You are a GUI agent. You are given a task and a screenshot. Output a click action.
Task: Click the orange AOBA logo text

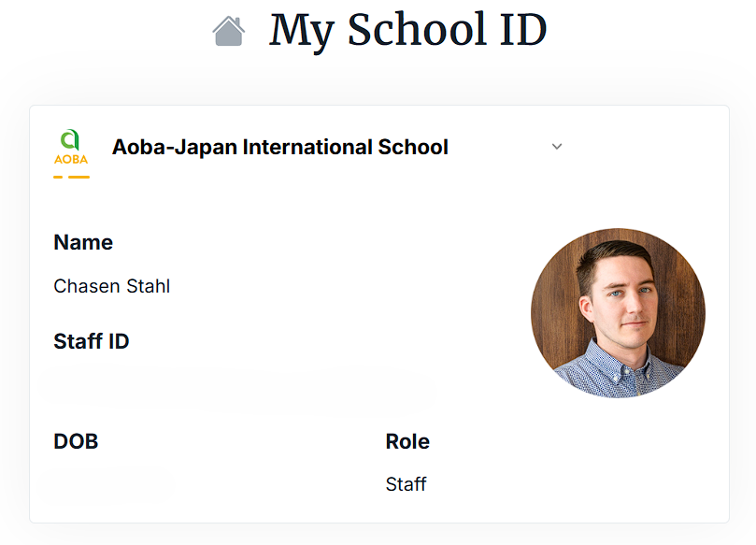pos(71,159)
